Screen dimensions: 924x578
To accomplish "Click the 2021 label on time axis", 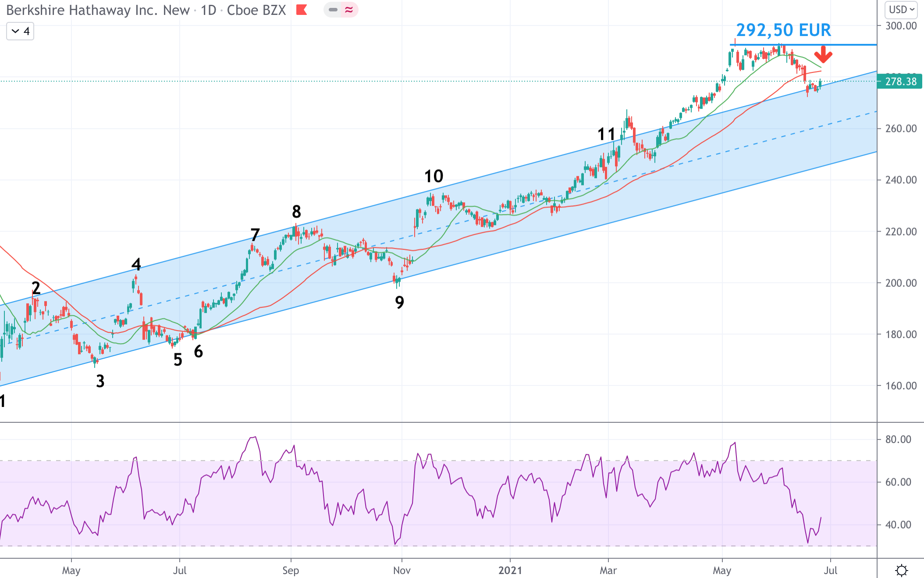I will (510, 570).
